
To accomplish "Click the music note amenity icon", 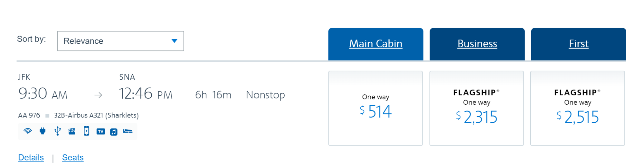I will point(114,132).
